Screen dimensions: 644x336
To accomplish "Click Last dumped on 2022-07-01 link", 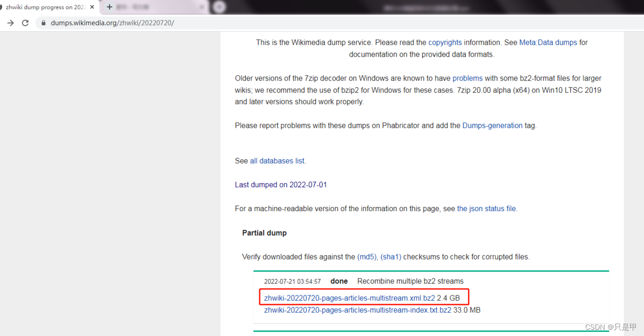I will (280, 185).
